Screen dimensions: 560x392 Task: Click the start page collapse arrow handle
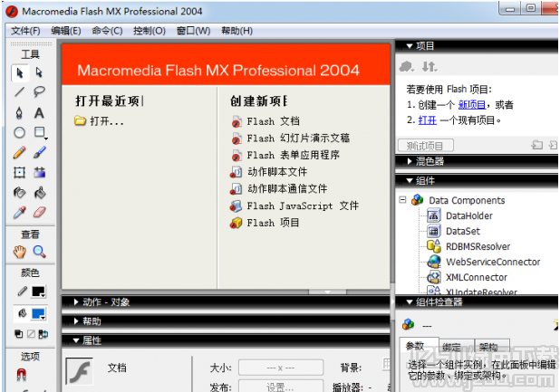[x=327, y=292]
